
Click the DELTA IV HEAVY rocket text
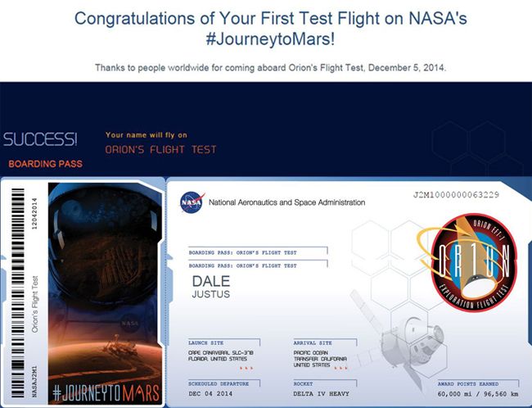click(321, 394)
